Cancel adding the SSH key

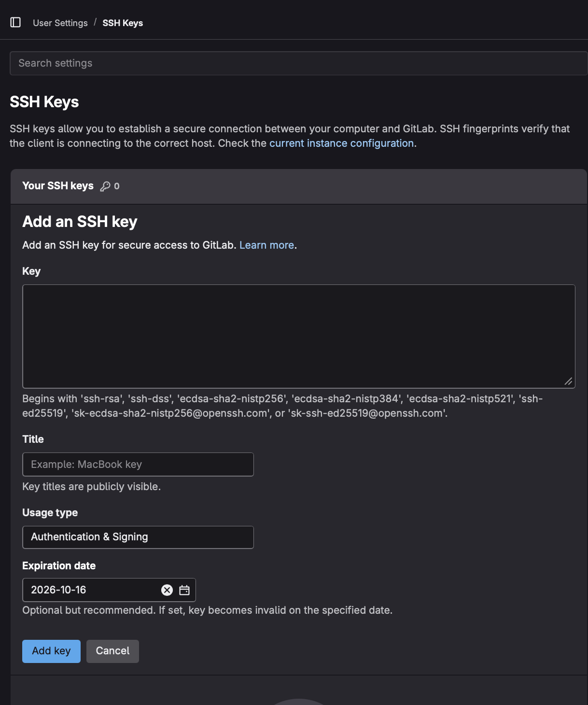tap(112, 651)
